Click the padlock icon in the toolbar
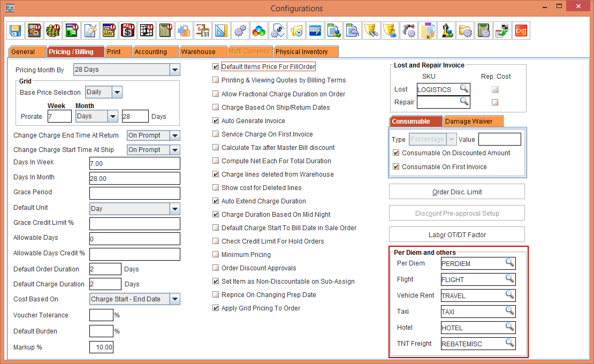Viewport: 594px width, 364px height. (184, 31)
